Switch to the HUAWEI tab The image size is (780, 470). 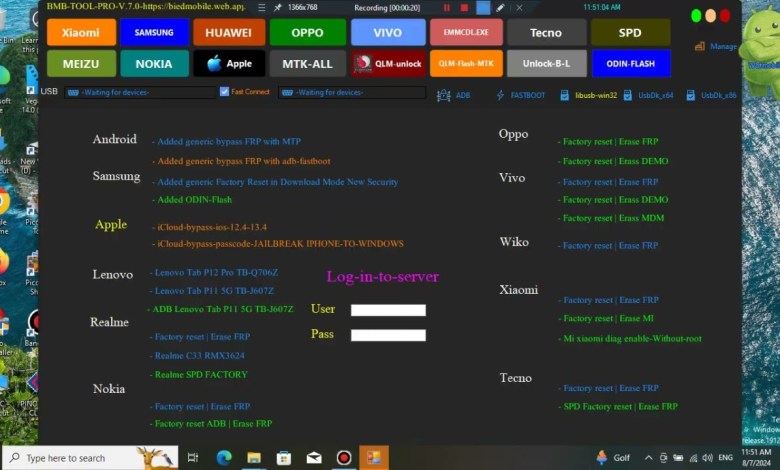(229, 32)
